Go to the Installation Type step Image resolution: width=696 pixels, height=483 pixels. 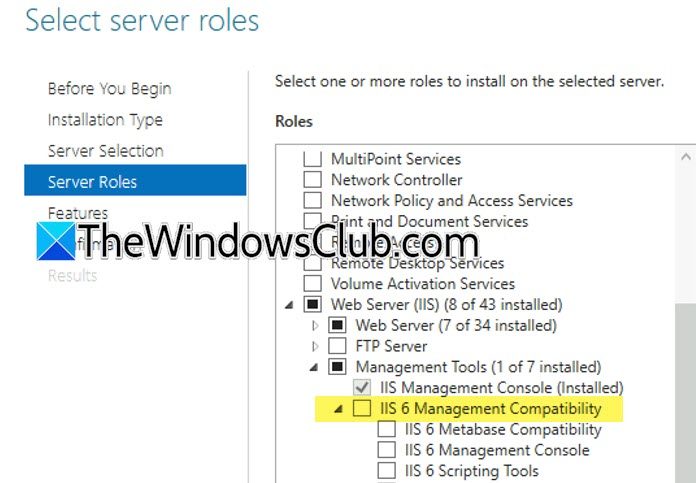pyautogui.click(x=105, y=120)
